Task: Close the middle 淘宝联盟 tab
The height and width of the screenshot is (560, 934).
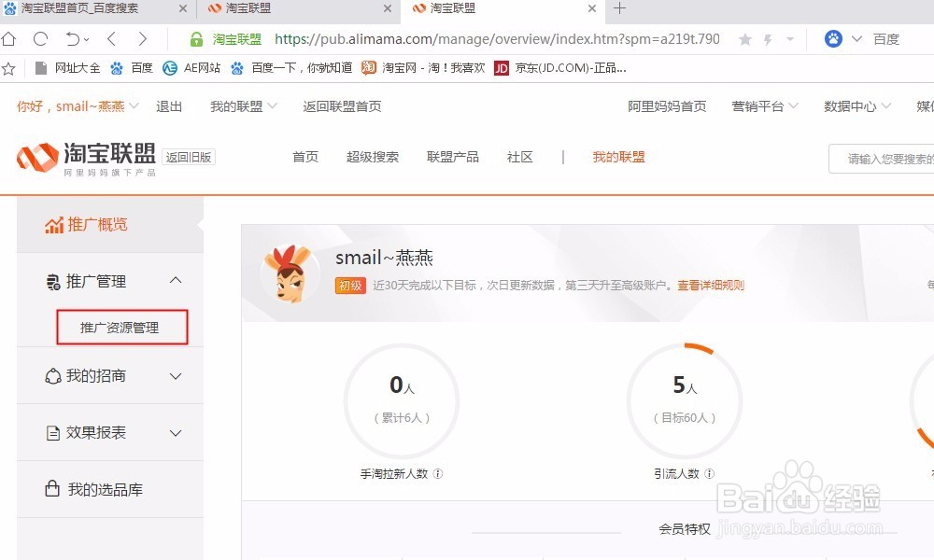Action: click(x=388, y=8)
